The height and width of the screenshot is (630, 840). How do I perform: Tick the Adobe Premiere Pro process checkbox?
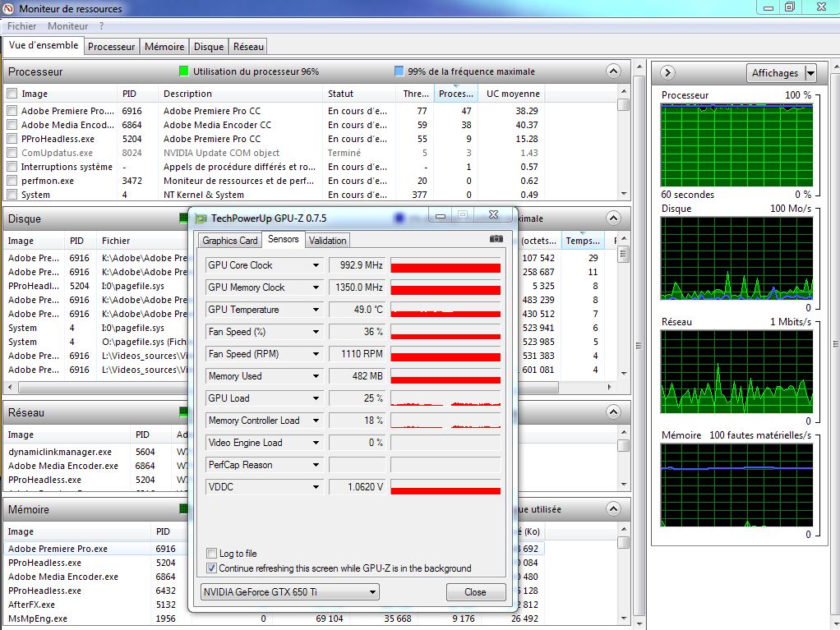pos(12,111)
